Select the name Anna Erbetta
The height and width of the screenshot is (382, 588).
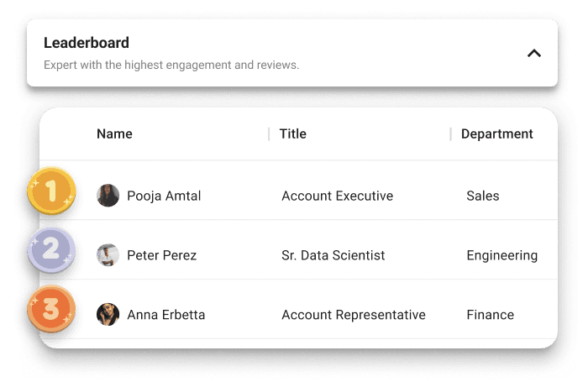(165, 315)
